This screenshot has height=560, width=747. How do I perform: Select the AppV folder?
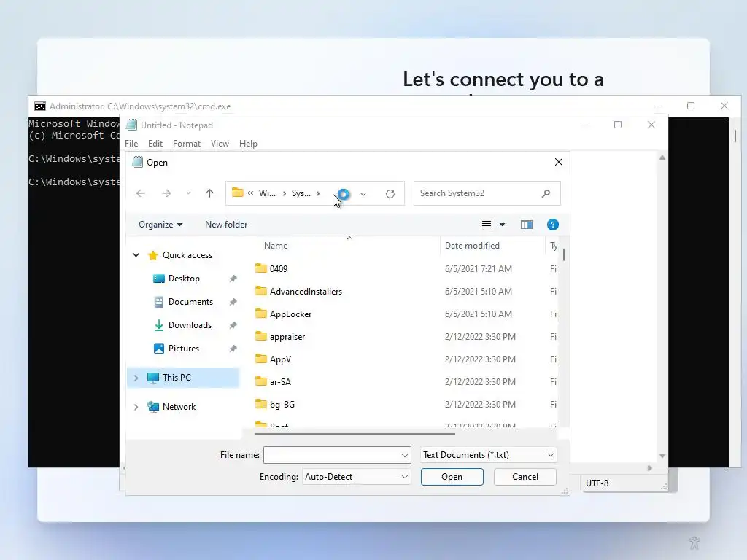click(280, 359)
